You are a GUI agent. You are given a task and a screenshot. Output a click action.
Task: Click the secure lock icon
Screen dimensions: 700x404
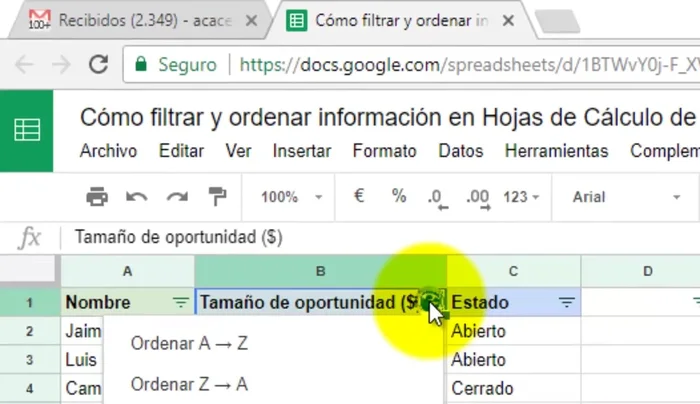coord(141,64)
